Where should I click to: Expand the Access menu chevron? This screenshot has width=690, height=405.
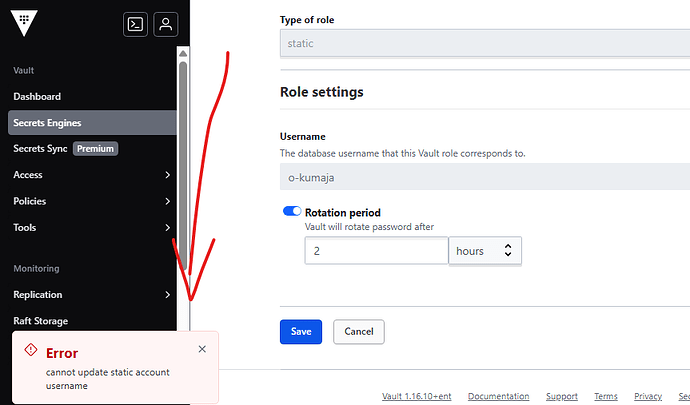point(167,175)
